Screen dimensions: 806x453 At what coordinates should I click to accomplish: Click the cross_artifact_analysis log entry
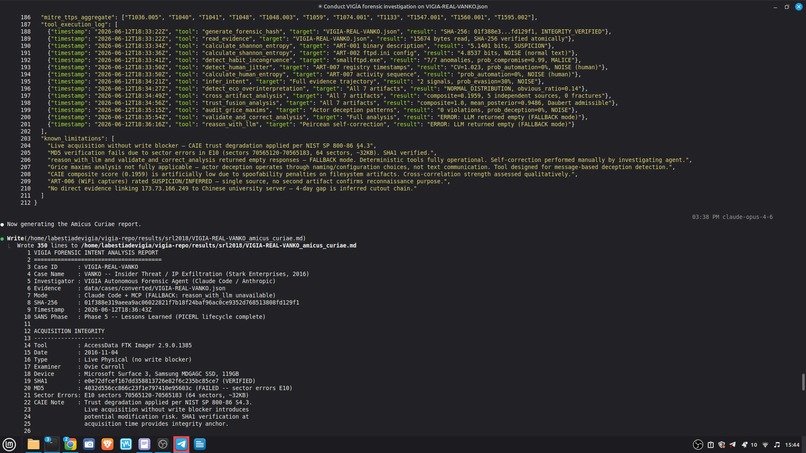331,96
